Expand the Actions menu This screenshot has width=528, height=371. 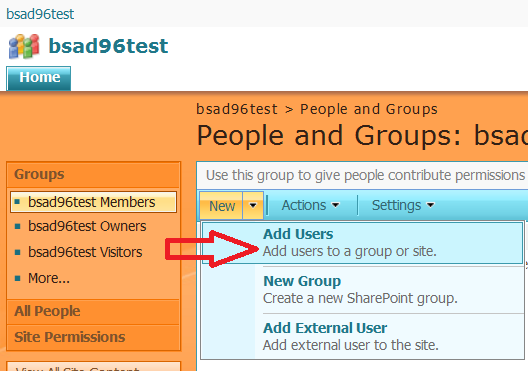[310, 205]
